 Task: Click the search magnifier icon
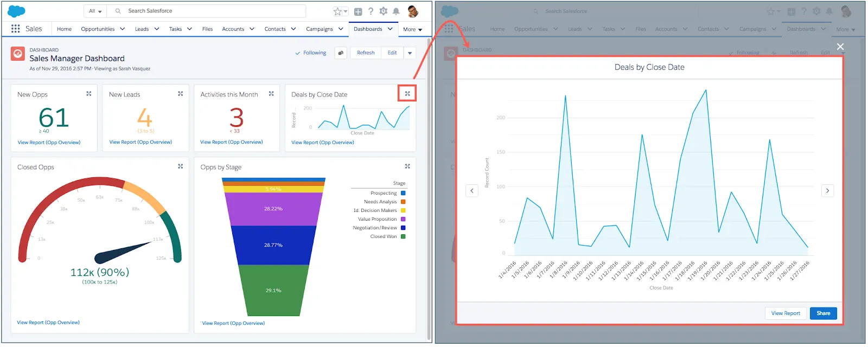(x=118, y=11)
